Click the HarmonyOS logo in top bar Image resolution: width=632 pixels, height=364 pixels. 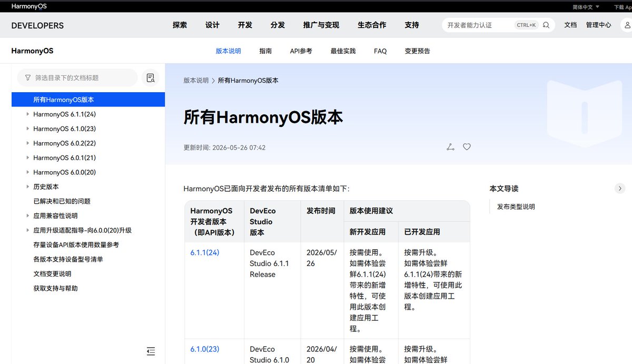(29, 6)
